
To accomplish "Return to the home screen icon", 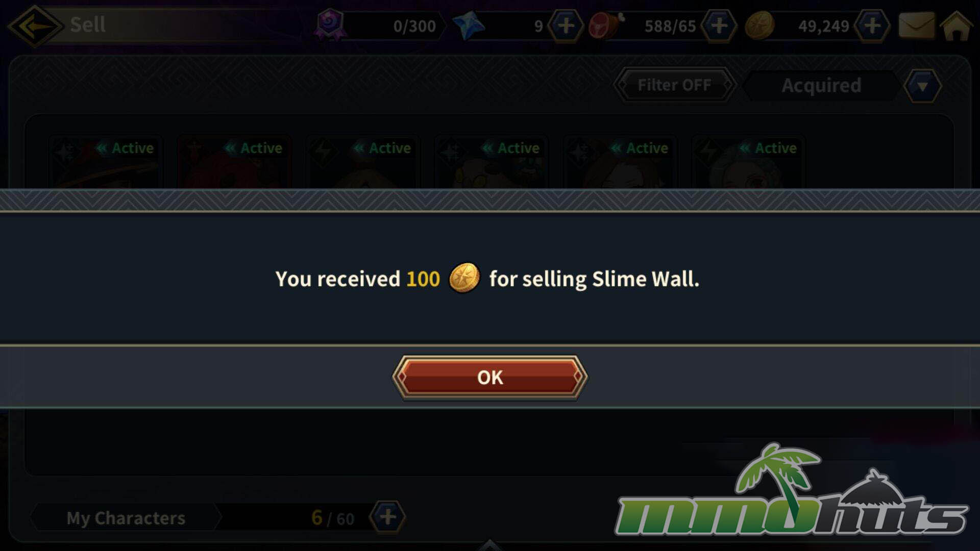I will 957,26.
